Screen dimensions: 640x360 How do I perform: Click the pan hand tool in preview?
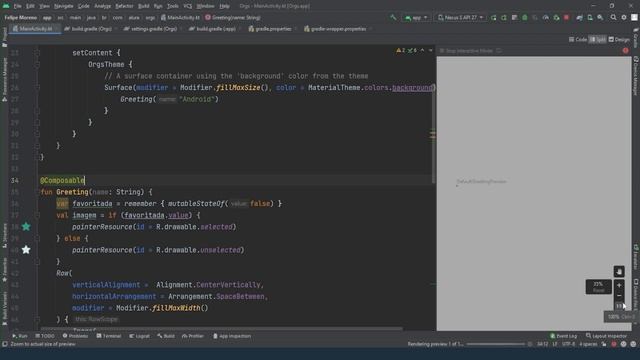619,271
